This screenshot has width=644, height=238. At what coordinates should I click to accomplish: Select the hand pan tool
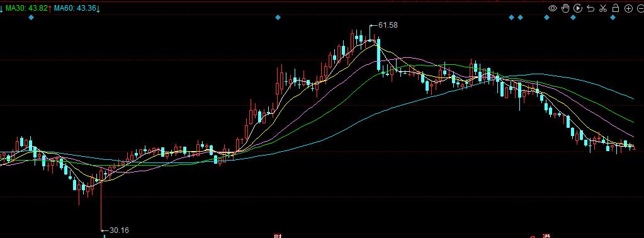point(565,8)
